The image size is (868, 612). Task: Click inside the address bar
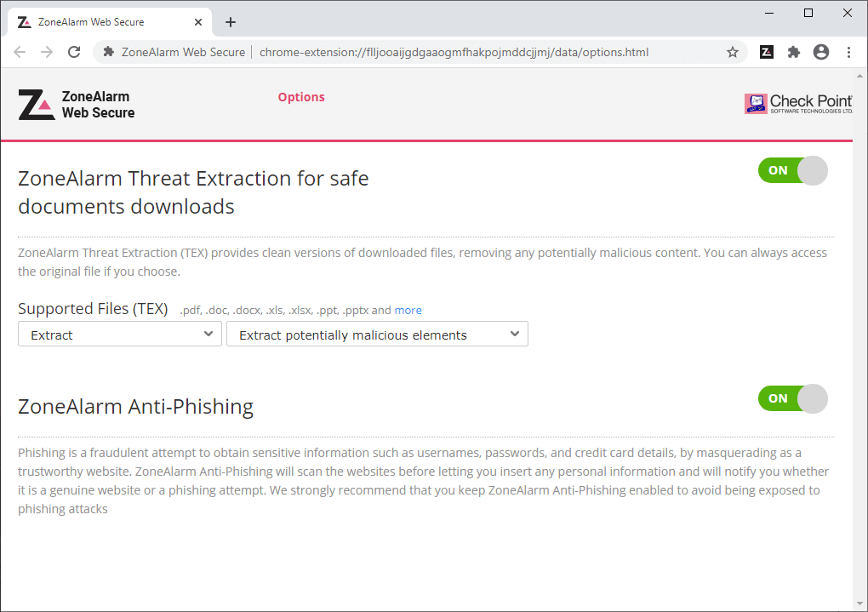coord(468,52)
